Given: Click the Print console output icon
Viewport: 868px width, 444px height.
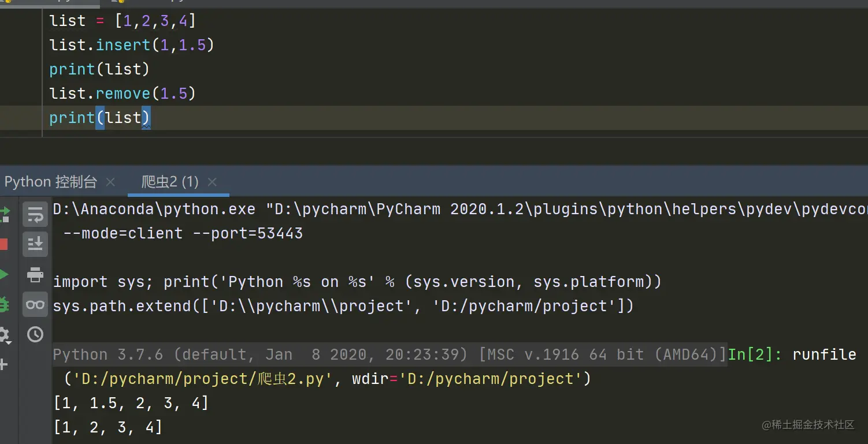Looking at the screenshot, I should pyautogui.click(x=35, y=275).
